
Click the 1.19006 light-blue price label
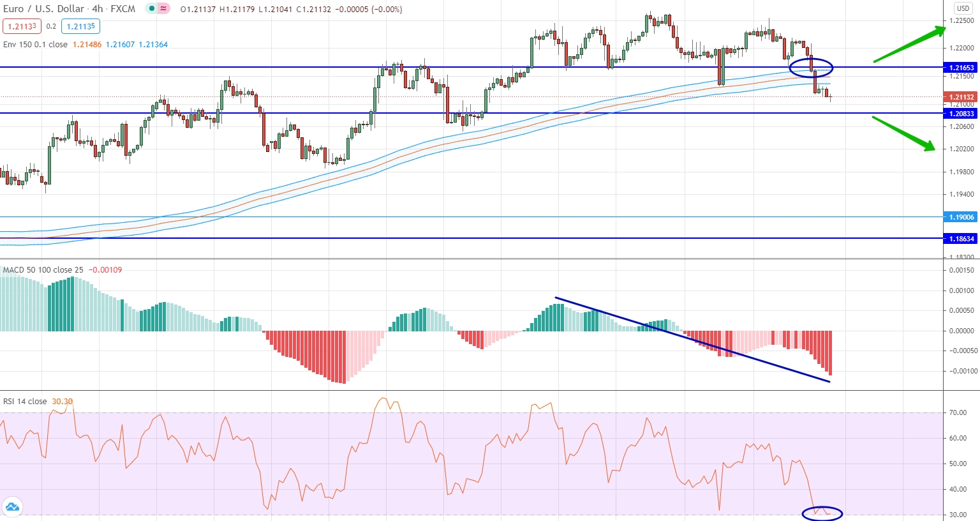click(961, 217)
